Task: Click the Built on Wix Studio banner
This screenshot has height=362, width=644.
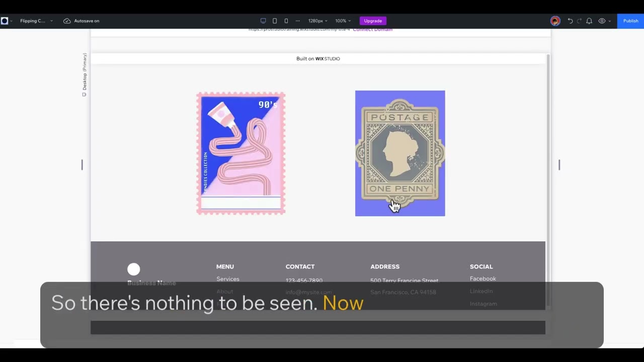Action: pos(318,59)
